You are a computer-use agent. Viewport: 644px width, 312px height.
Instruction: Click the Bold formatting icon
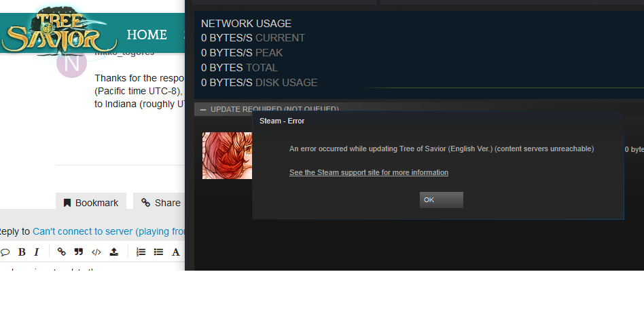pos(22,252)
